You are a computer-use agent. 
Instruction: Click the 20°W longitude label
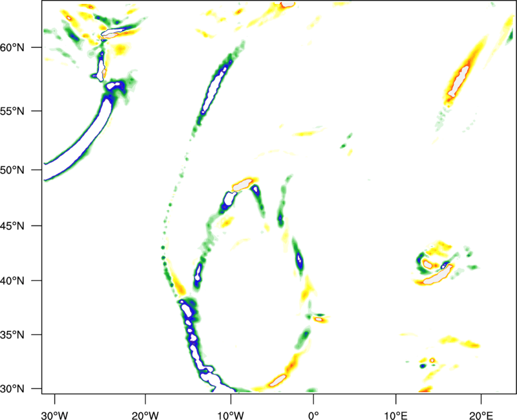(x=145, y=415)
